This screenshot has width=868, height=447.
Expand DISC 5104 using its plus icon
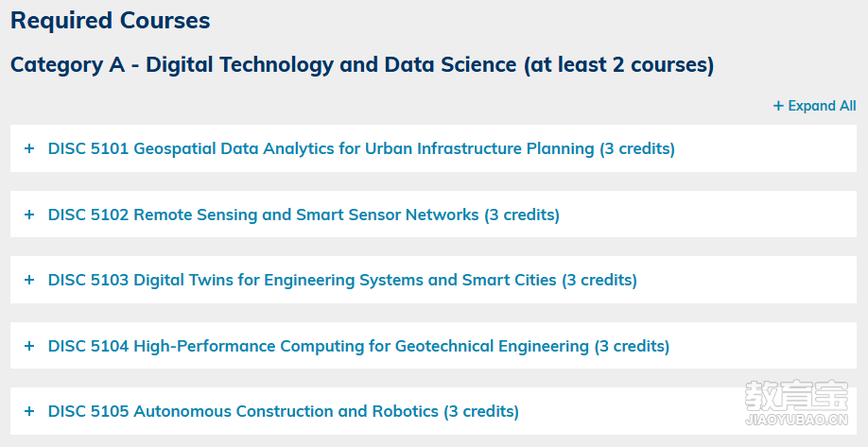[29, 346]
